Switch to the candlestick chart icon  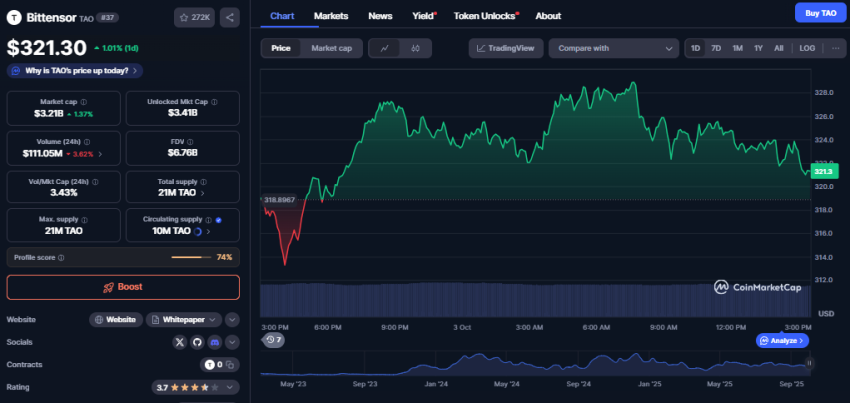(414, 48)
